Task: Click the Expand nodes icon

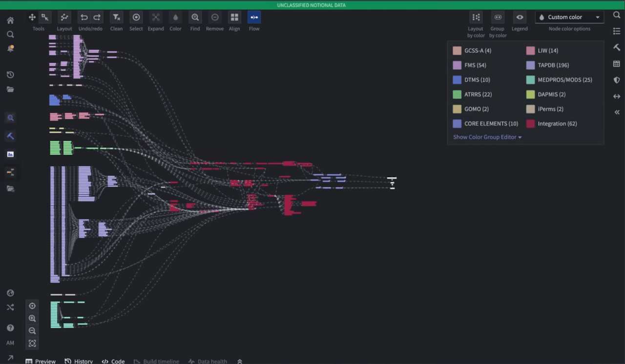Action: 156,18
